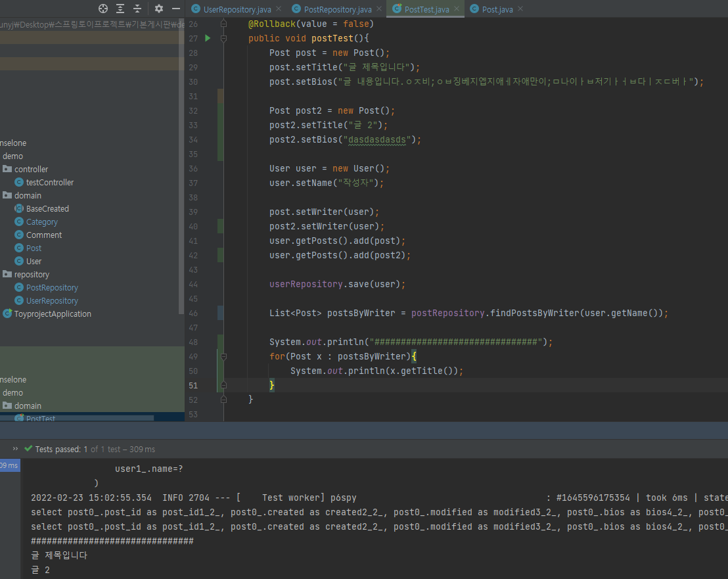Close the PostTest.java tab
Screen dimensions: 728x579
tap(457, 9)
